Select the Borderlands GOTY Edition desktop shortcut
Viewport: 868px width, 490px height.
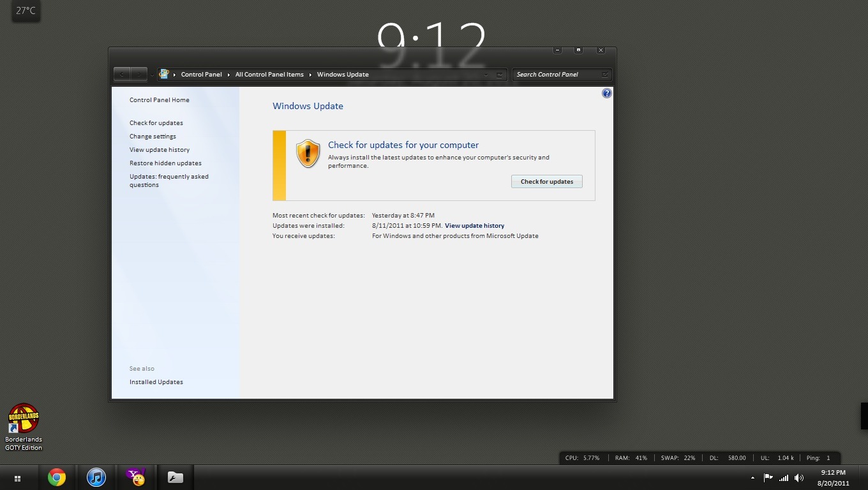[24, 427]
